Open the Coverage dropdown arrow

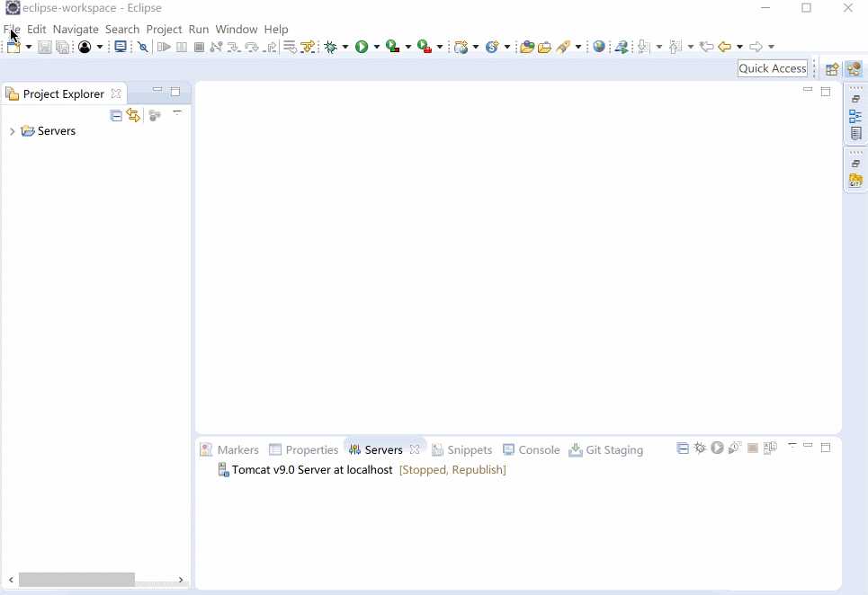pyautogui.click(x=408, y=47)
